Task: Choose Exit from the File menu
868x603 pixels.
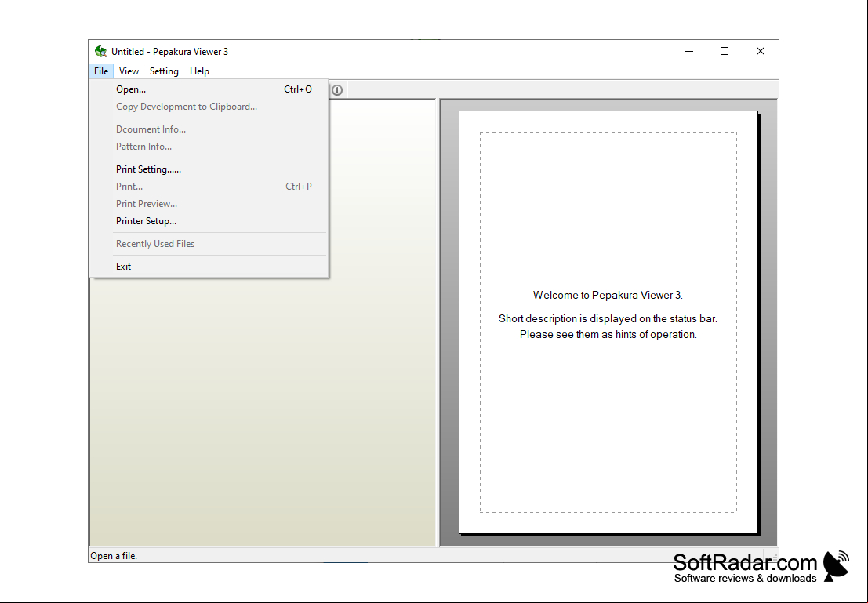Action: pos(209,266)
